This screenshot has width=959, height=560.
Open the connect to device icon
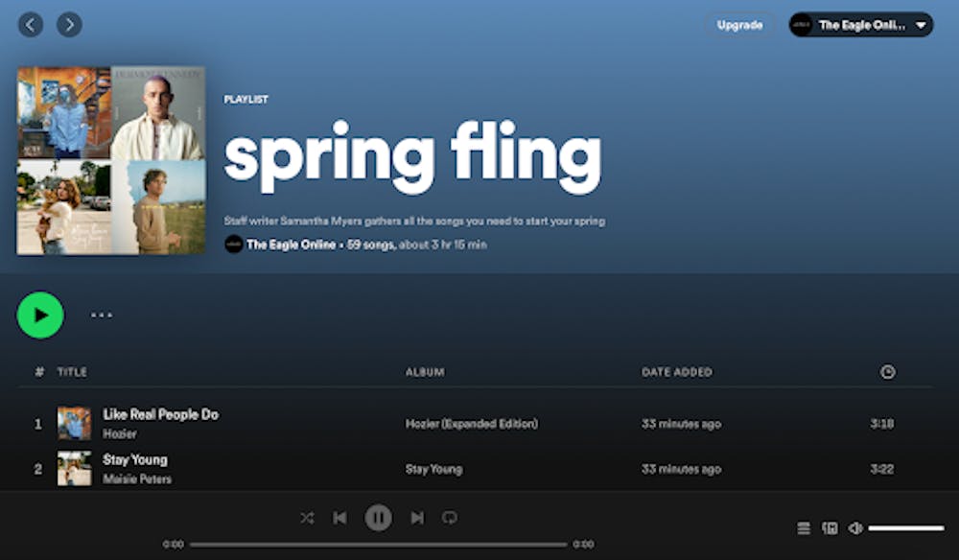click(x=830, y=528)
